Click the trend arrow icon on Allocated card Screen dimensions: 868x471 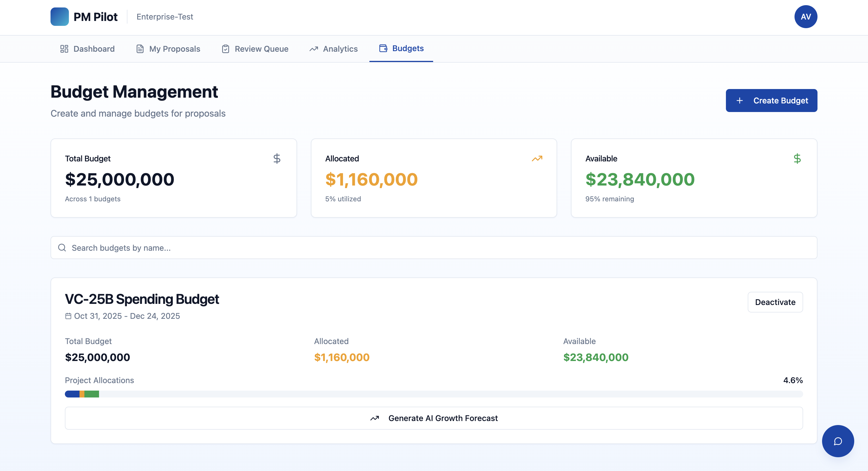coord(537,159)
